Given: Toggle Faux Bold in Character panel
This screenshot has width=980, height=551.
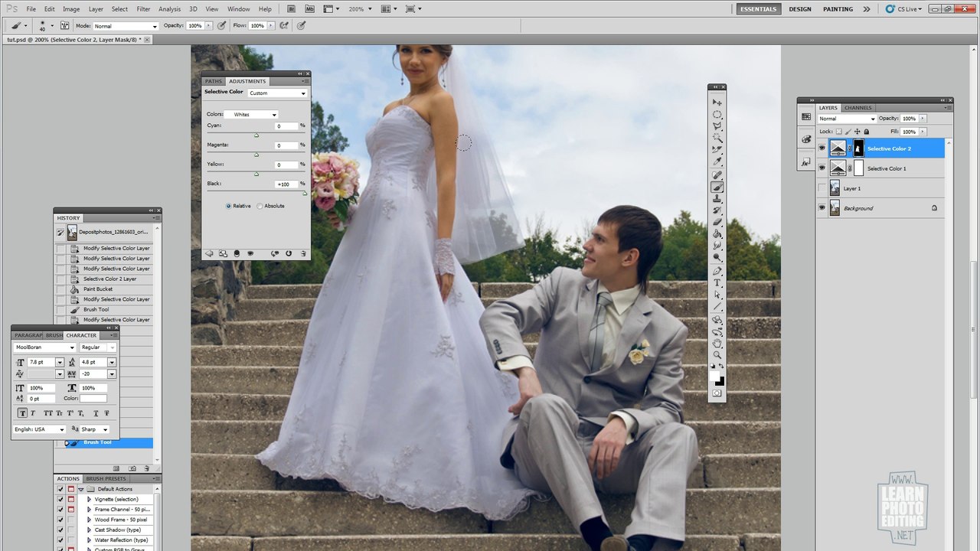Looking at the screenshot, I should (x=21, y=413).
